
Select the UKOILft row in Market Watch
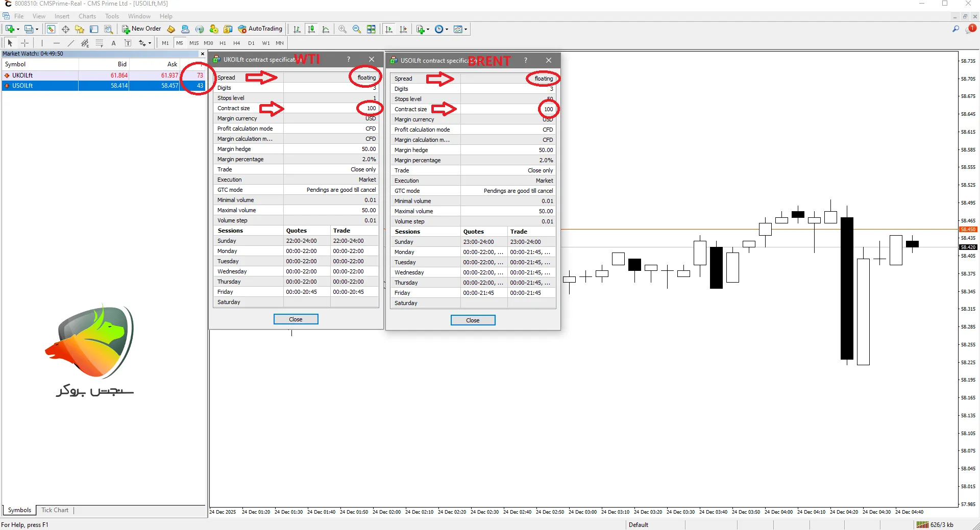pos(40,75)
